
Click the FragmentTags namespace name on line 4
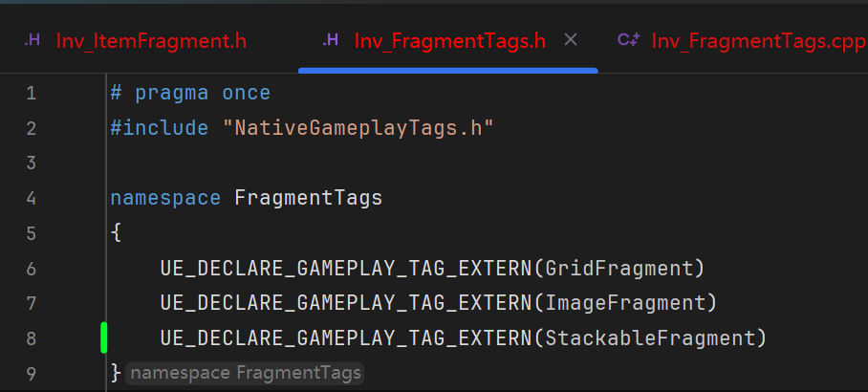point(309,199)
